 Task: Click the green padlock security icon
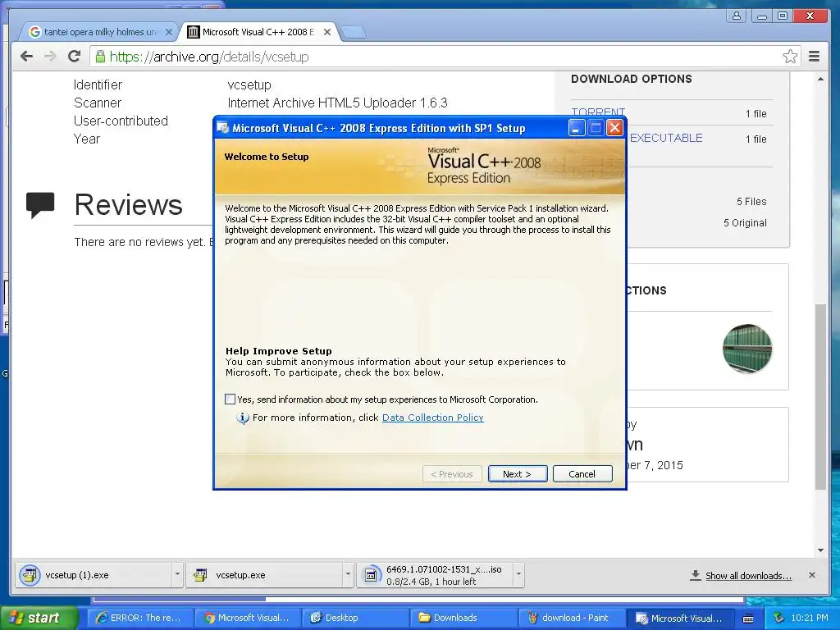point(100,57)
